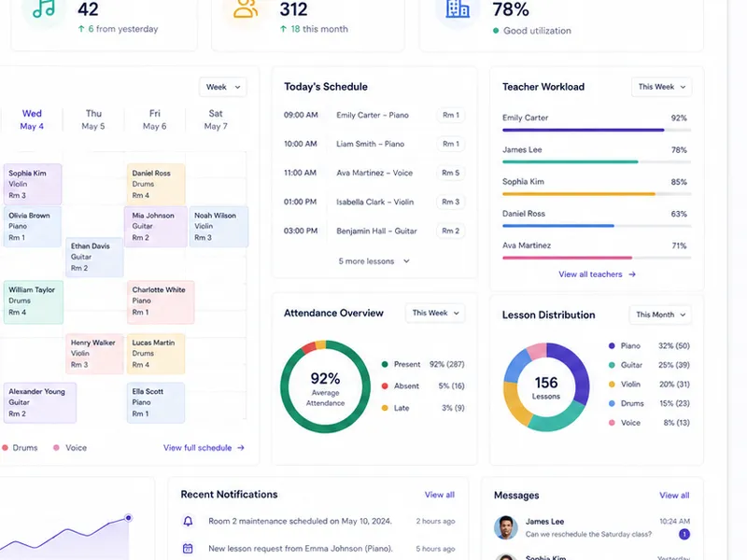The height and width of the screenshot is (560, 747).
Task: Click 'Can we reschedule the Saturday class?' message
Action: click(588, 534)
